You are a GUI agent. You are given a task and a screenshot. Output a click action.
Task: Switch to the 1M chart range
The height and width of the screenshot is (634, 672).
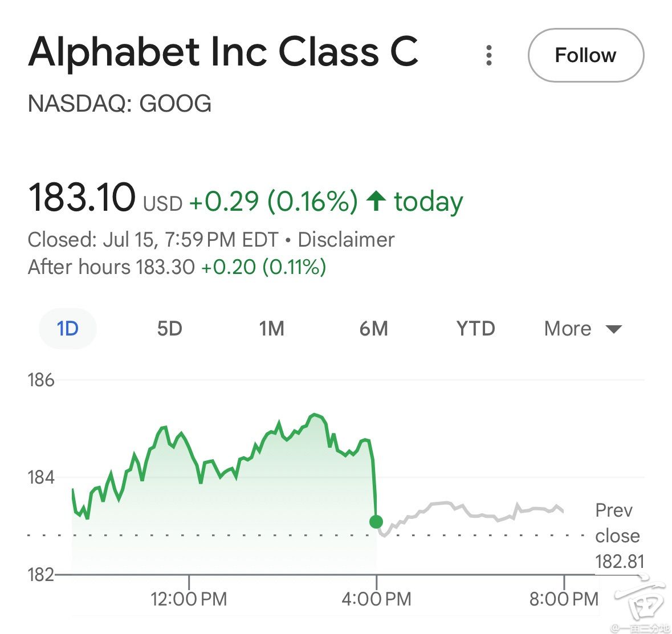pyautogui.click(x=272, y=329)
